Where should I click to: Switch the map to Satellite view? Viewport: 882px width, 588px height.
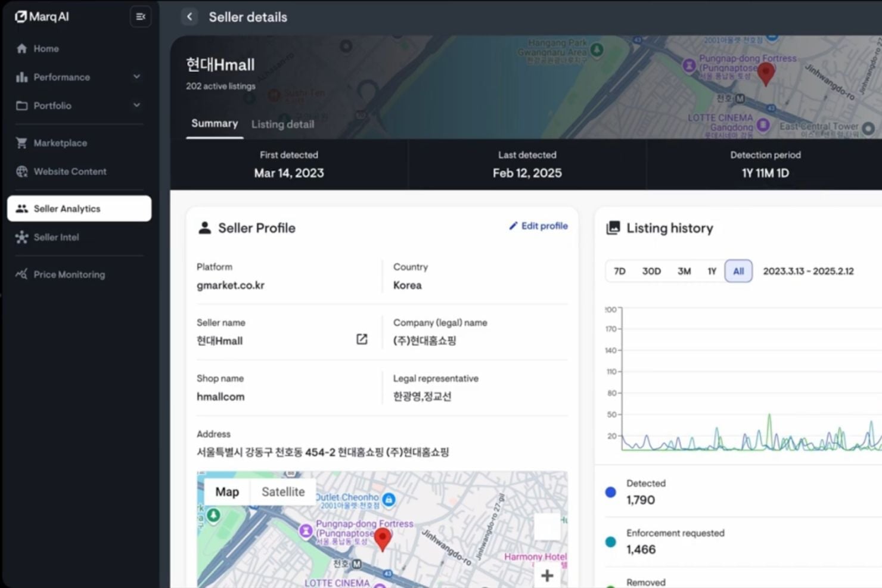point(282,491)
